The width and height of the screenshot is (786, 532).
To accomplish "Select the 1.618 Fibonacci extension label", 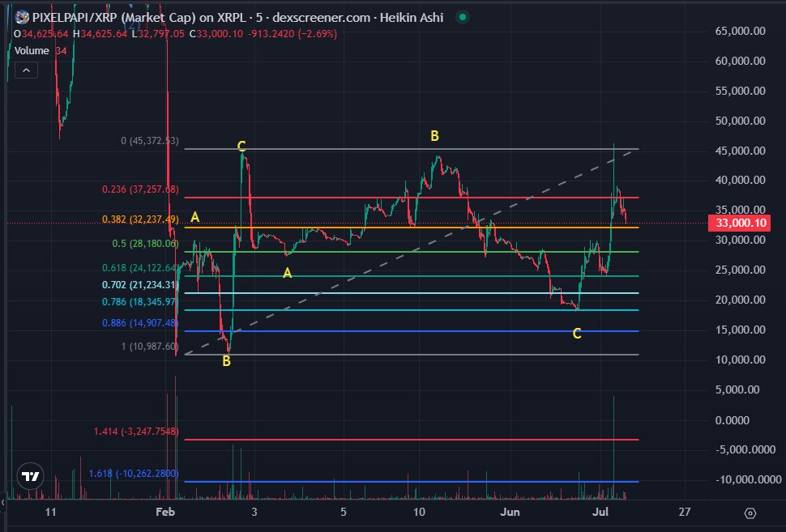I will (x=134, y=474).
